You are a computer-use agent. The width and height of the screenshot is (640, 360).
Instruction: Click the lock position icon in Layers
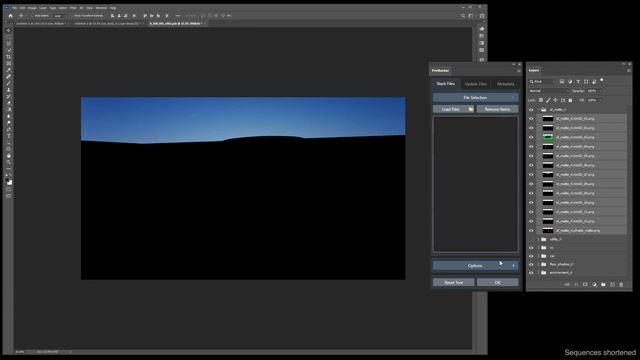coord(556,100)
